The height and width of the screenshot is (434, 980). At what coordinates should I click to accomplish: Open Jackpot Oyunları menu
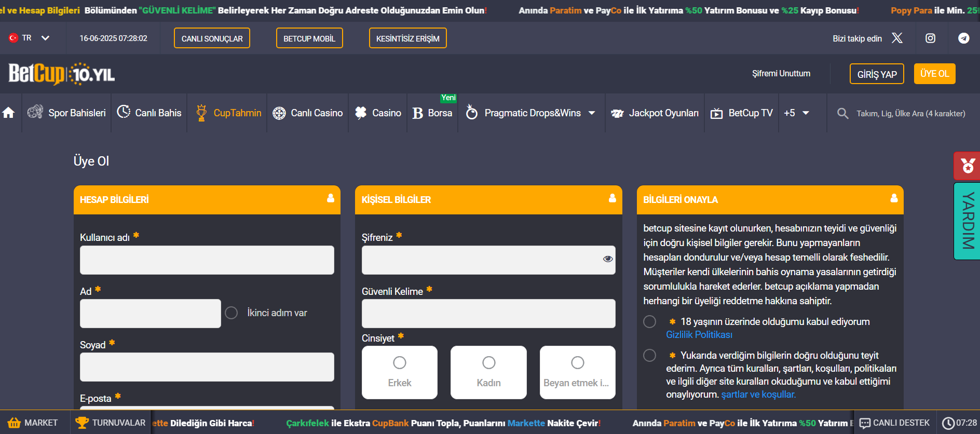[655, 113]
